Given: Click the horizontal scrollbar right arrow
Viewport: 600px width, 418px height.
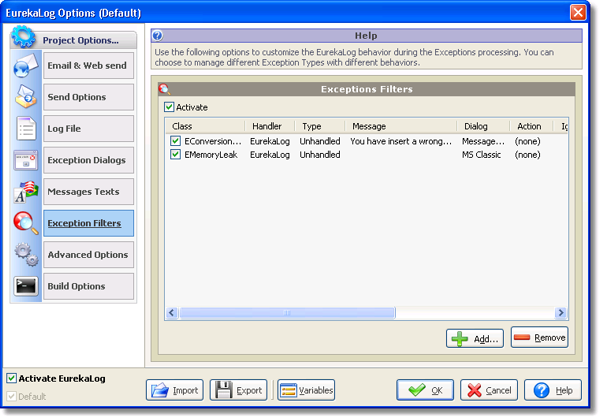Looking at the screenshot, I should [561, 312].
